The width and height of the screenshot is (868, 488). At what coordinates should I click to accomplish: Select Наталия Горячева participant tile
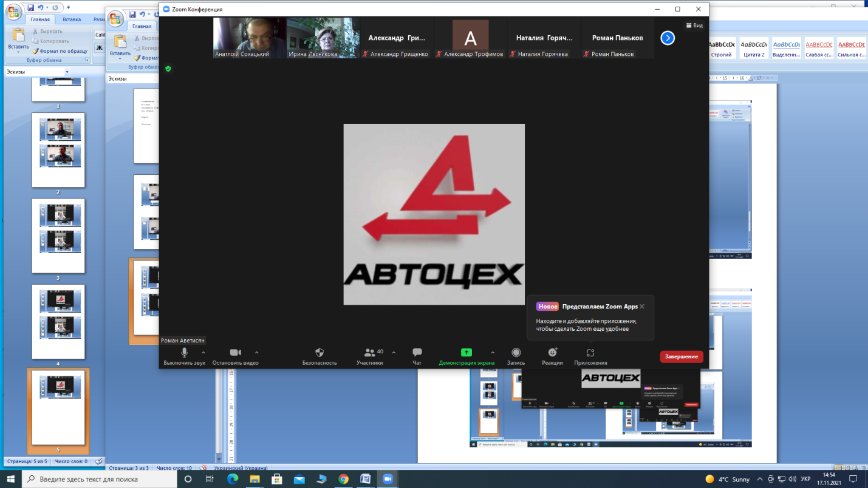[544, 38]
